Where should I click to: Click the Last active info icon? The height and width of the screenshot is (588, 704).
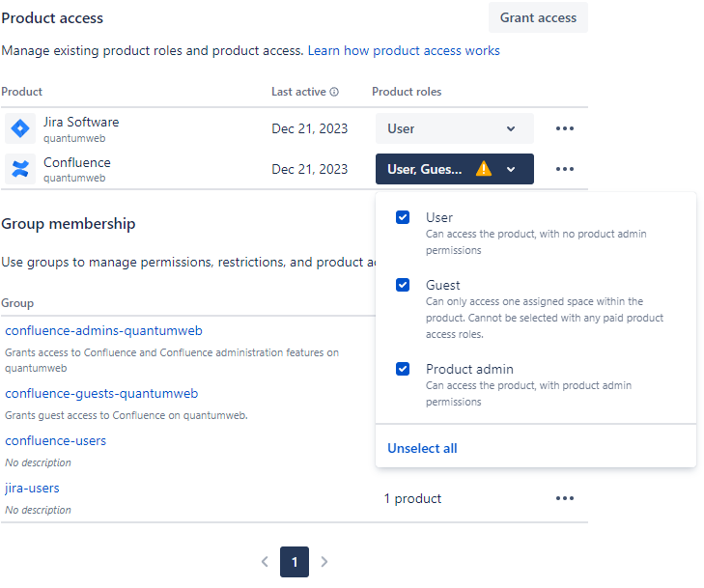click(334, 92)
